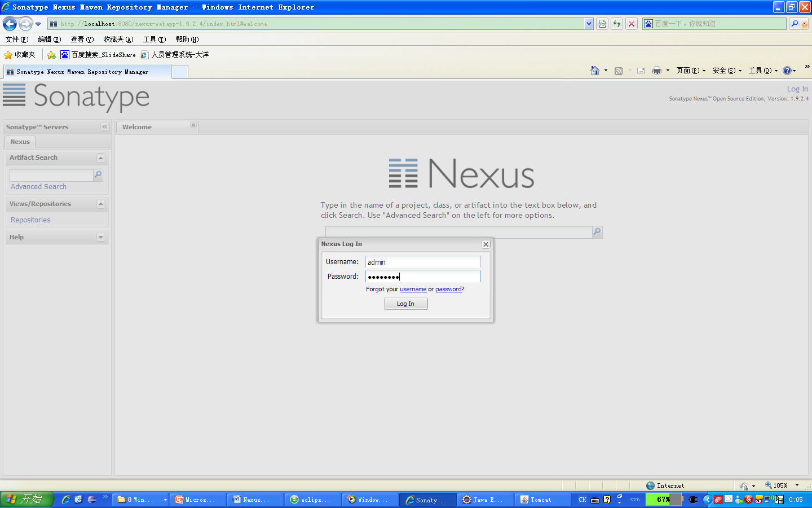812x508 pixels.
Task: Click the compatibility view icon
Action: point(602,24)
